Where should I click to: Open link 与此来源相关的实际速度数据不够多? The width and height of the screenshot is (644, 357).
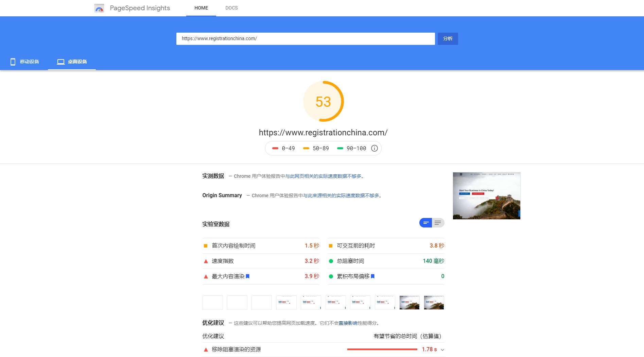pyautogui.click(x=341, y=195)
